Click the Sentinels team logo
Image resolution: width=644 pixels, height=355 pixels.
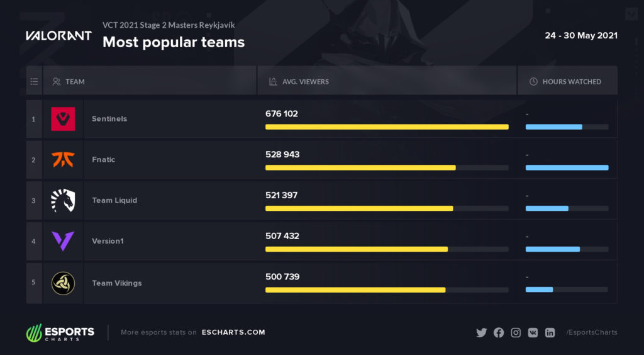tap(63, 119)
